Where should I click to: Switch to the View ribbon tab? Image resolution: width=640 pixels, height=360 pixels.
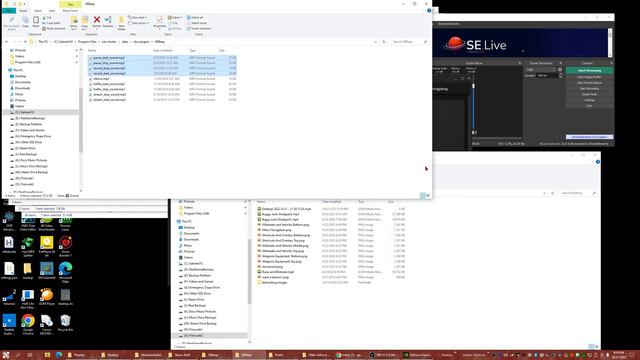[52, 11]
